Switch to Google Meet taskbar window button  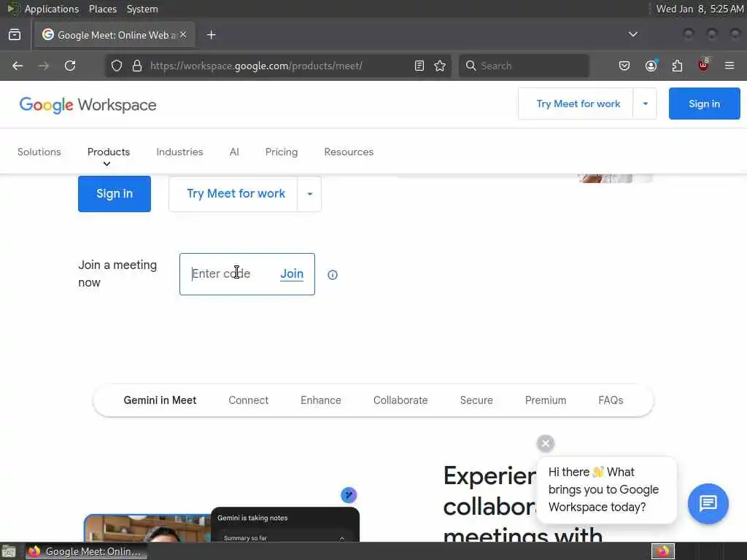(x=86, y=551)
